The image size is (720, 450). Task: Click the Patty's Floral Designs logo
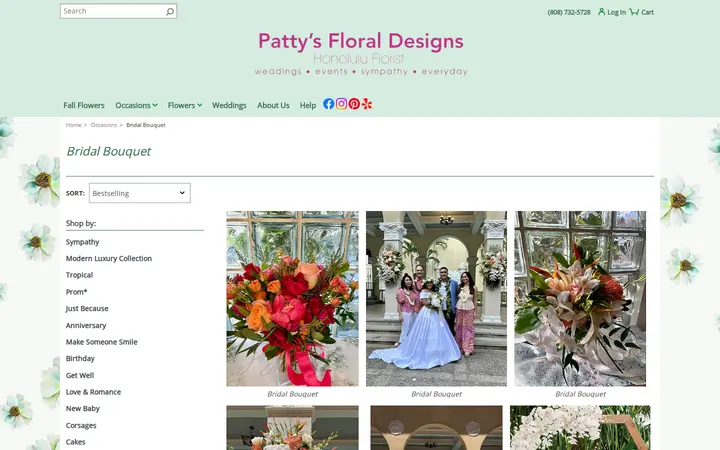coord(361,53)
